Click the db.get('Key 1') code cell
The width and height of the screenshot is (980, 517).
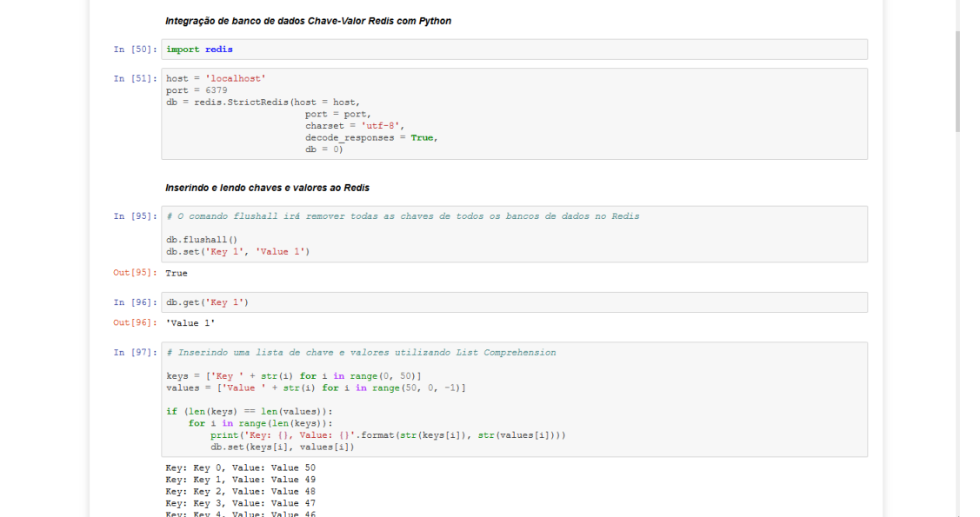[x=515, y=302]
